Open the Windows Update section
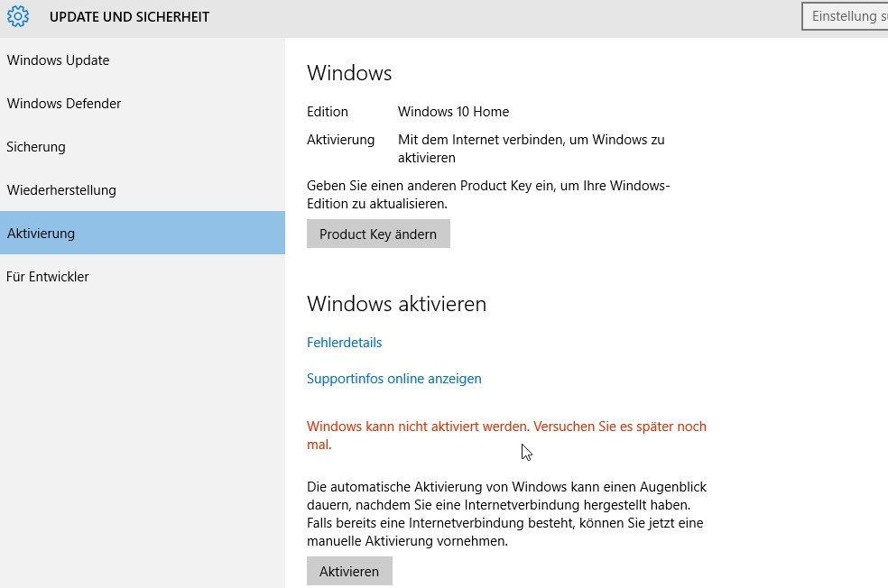Viewport: 888px width, 588px height. coord(58,60)
